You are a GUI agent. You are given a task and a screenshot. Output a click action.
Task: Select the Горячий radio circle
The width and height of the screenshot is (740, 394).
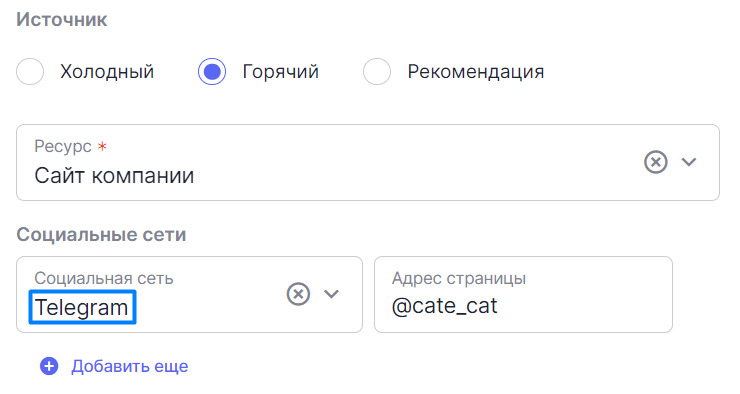(x=212, y=72)
